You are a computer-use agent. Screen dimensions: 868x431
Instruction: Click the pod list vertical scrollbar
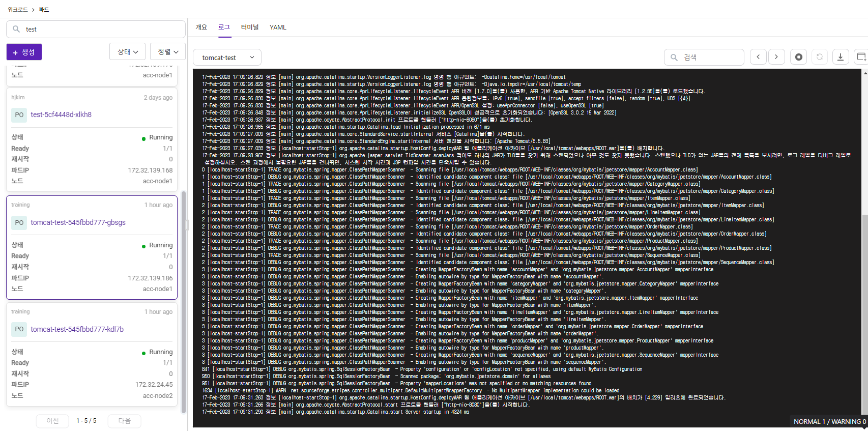coord(184,301)
